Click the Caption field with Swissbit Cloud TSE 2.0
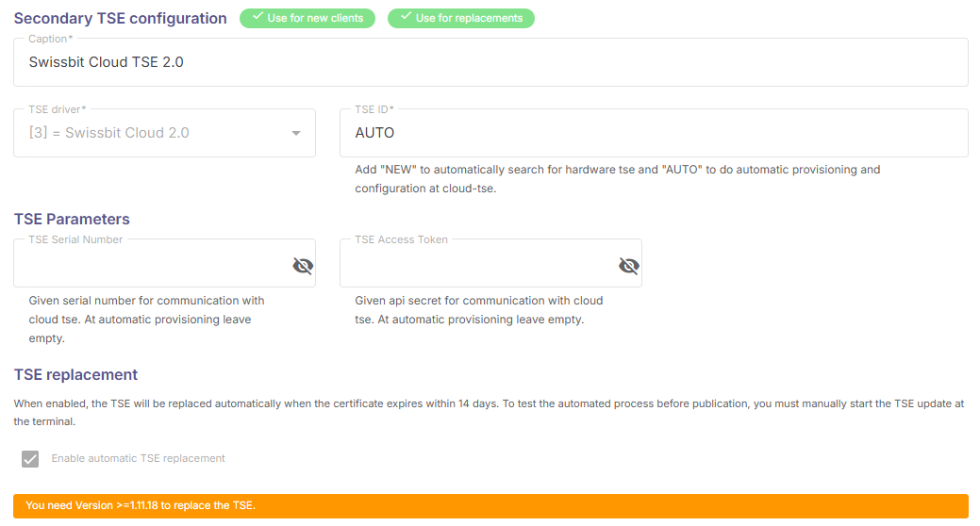Viewport: 980px width, 526px height. click(490, 62)
